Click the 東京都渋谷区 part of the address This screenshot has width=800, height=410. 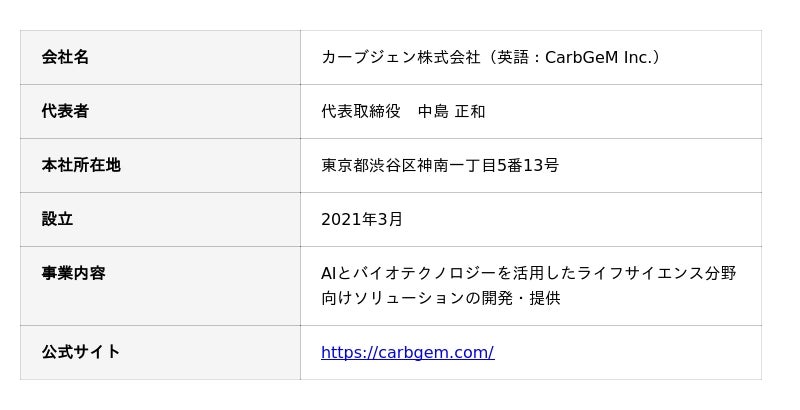(369, 165)
